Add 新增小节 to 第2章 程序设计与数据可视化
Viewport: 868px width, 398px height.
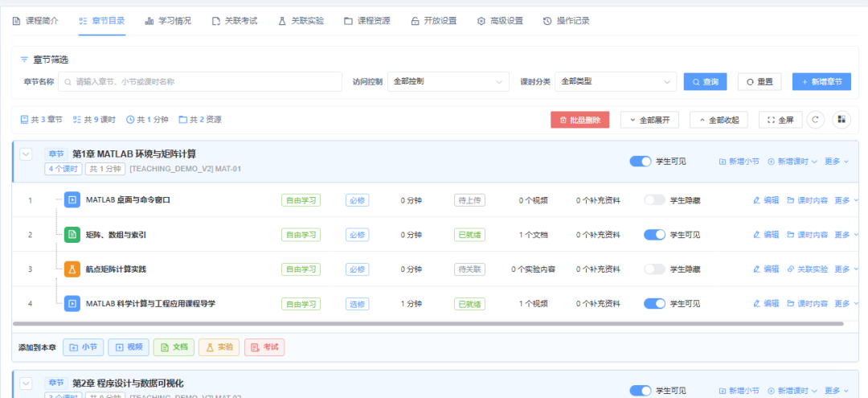coord(739,390)
